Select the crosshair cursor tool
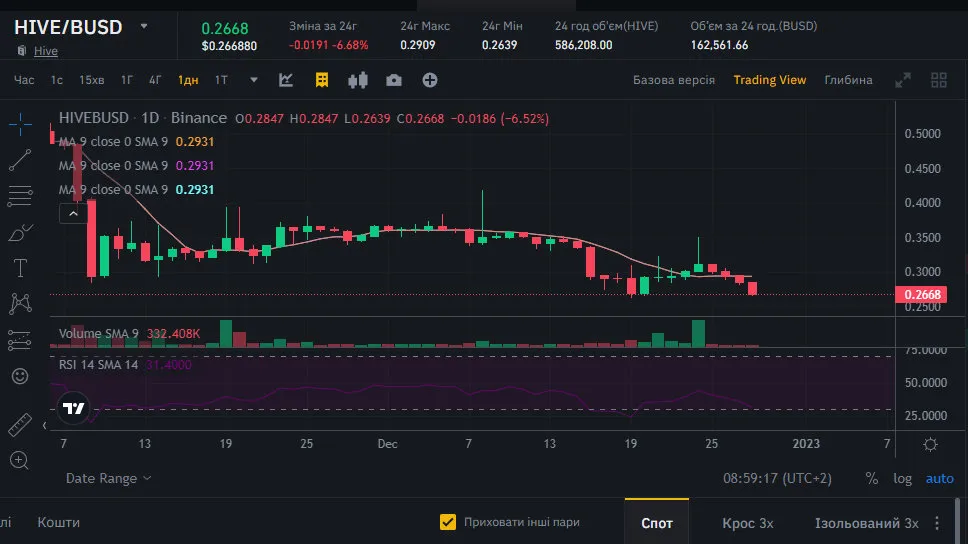Screen dimensions: 968x544 (x=20, y=124)
